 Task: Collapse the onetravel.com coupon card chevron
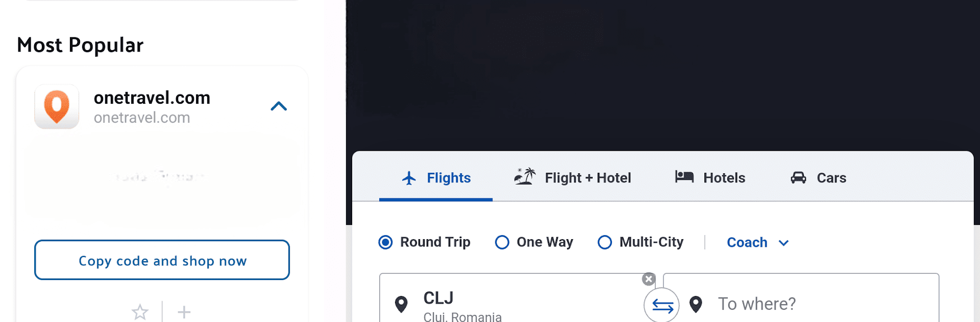tap(279, 106)
